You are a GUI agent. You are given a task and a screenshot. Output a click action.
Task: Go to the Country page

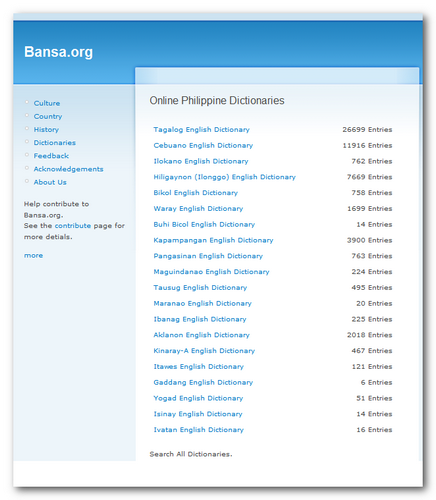tap(48, 116)
